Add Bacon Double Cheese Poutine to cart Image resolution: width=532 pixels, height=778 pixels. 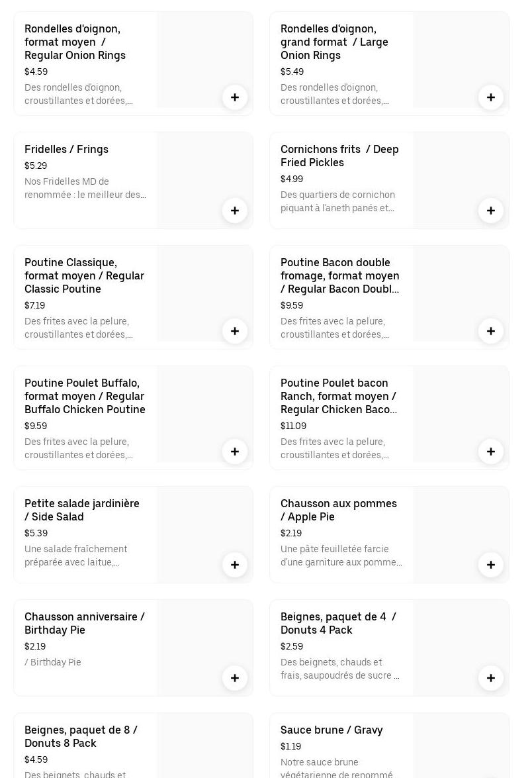pos(491,331)
